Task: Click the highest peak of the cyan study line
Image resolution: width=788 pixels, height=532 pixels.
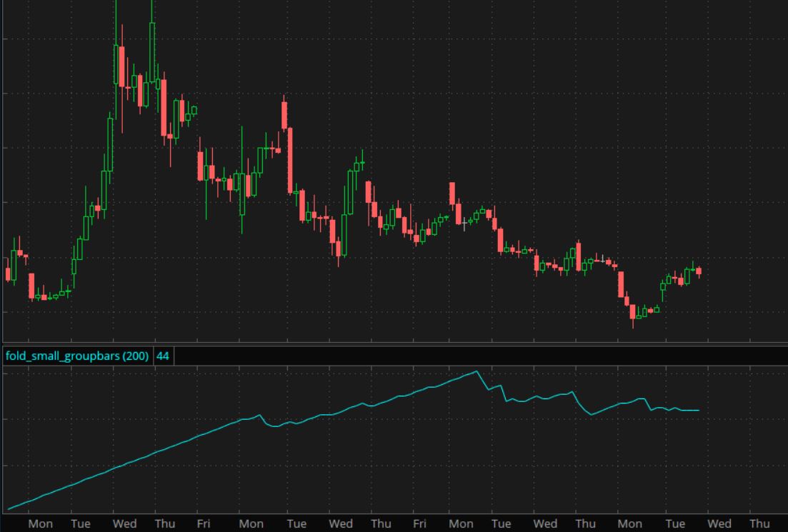Action: [x=476, y=371]
